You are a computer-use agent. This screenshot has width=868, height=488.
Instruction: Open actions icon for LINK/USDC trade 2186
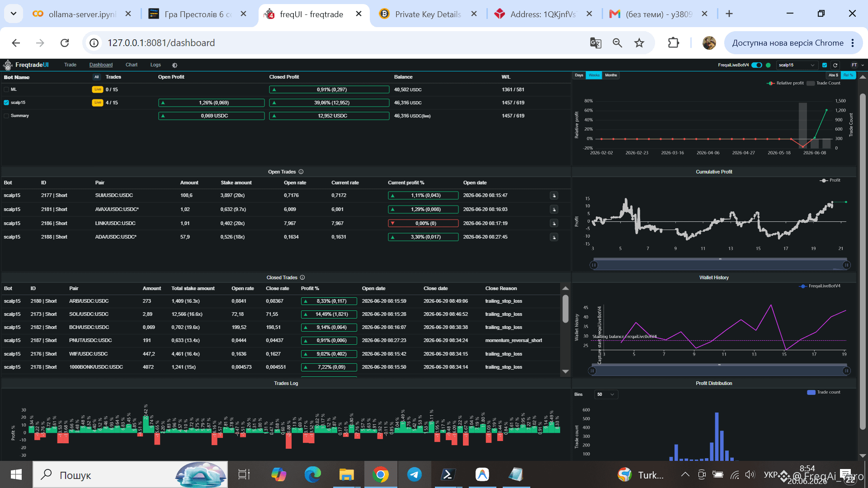coord(554,223)
